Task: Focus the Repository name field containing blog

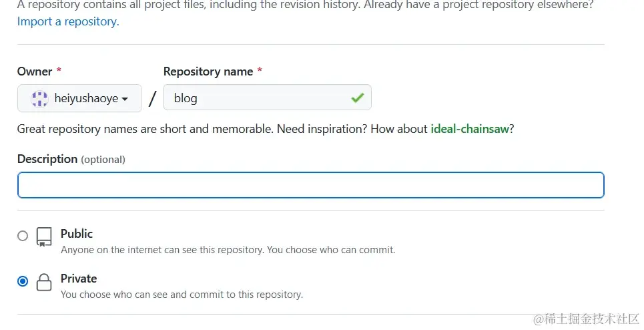Action: pos(267,98)
